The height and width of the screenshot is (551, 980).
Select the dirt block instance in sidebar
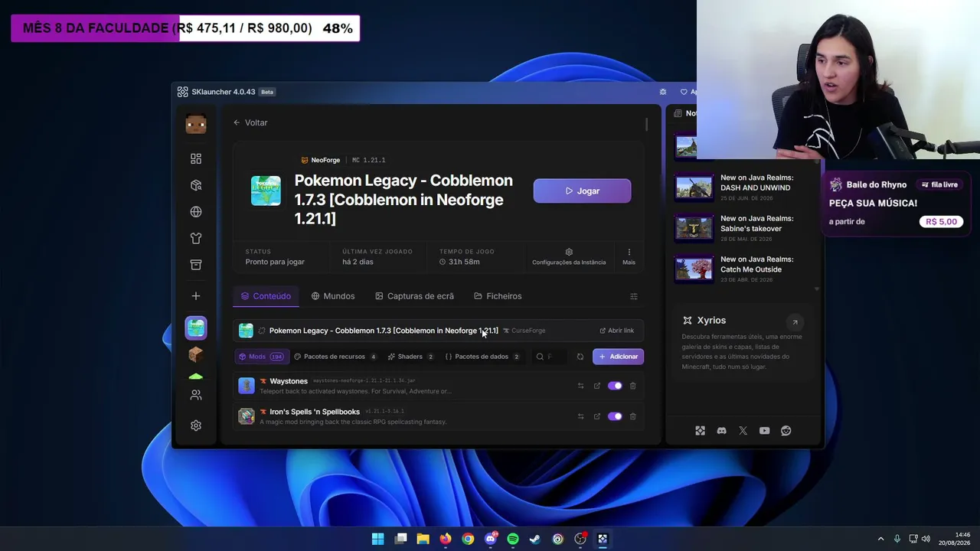pyautogui.click(x=196, y=354)
